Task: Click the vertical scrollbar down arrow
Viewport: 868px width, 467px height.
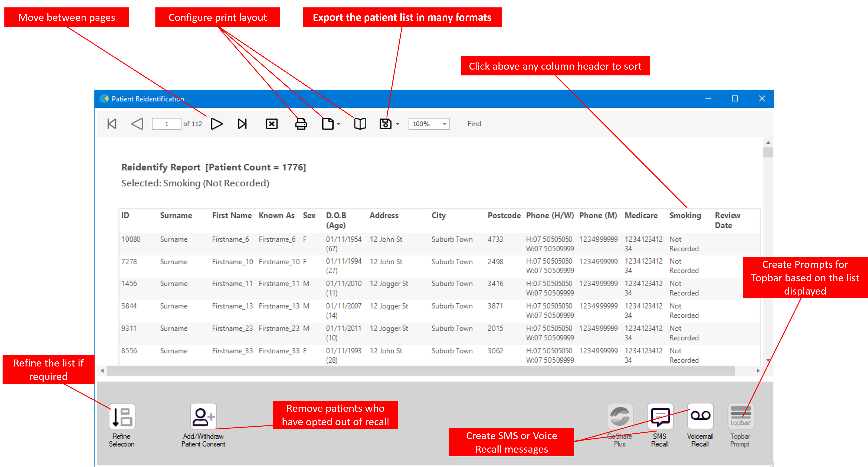Action: tap(768, 360)
